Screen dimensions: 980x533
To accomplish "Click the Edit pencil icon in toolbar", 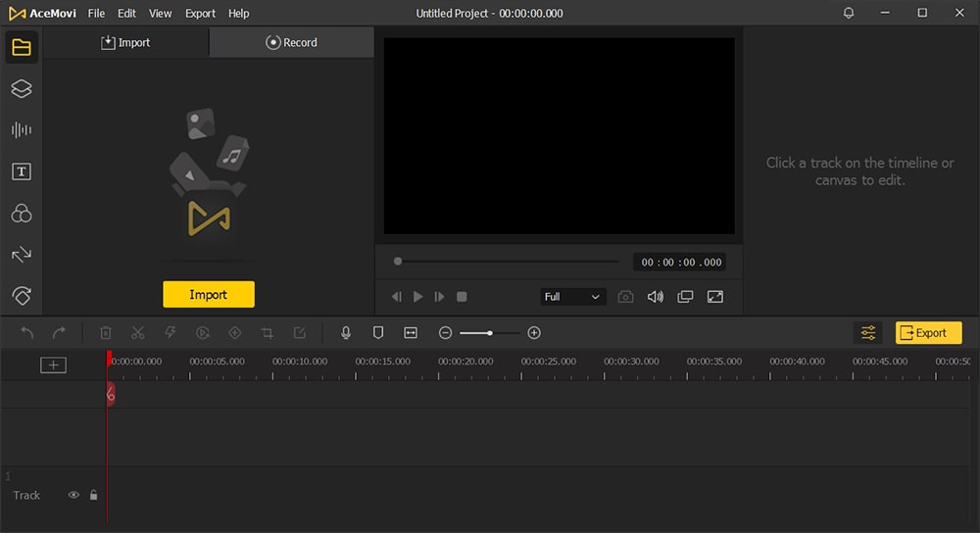I will (x=299, y=333).
